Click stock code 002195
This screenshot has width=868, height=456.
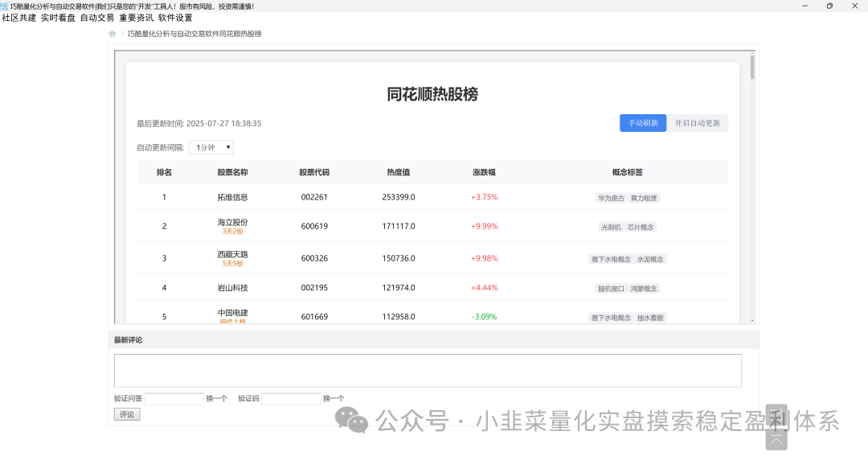314,288
